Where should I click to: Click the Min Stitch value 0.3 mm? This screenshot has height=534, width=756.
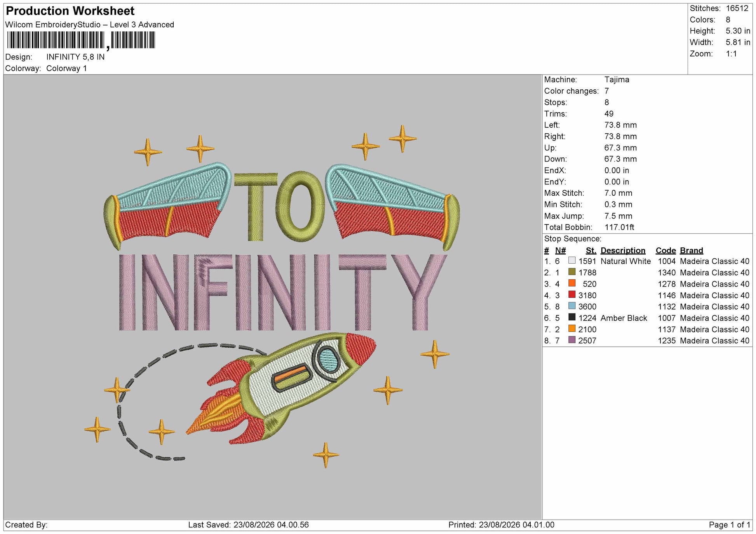tap(618, 204)
